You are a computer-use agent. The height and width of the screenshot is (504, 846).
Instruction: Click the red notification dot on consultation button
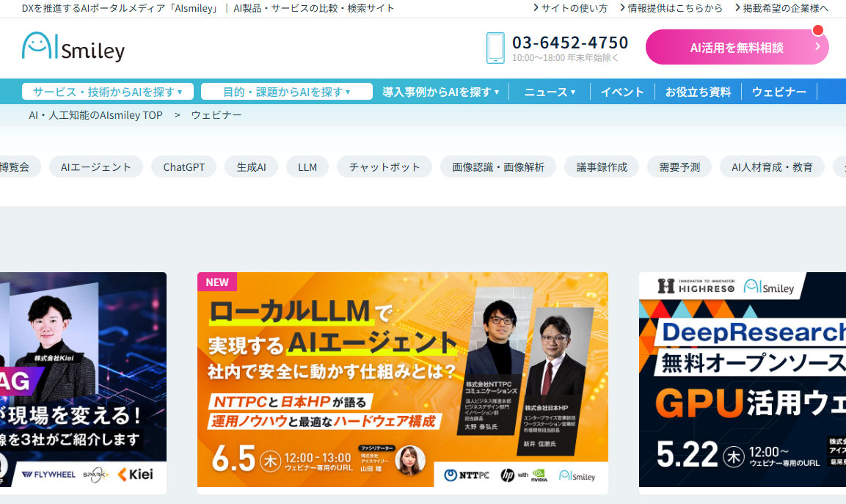click(818, 31)
